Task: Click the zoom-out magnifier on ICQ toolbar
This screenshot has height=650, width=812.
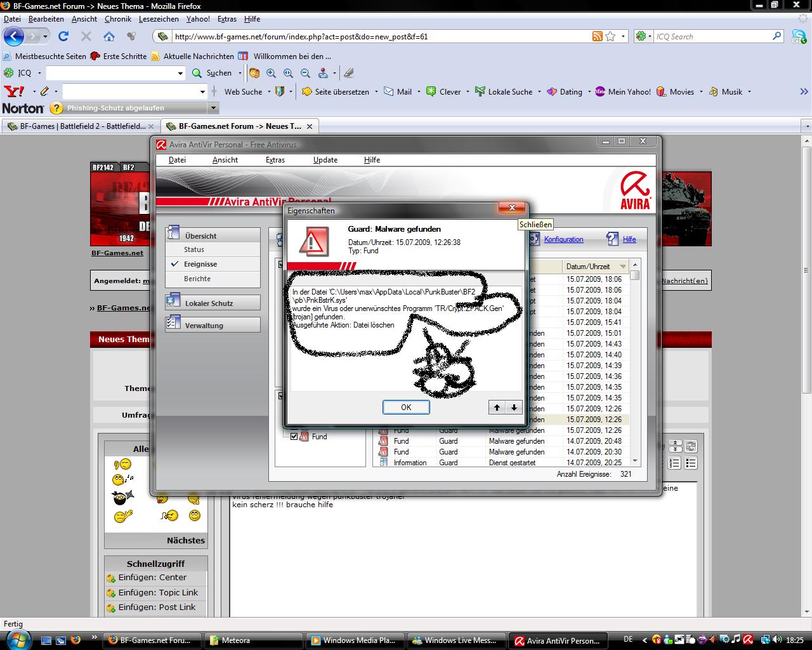Action: point(305,73)
